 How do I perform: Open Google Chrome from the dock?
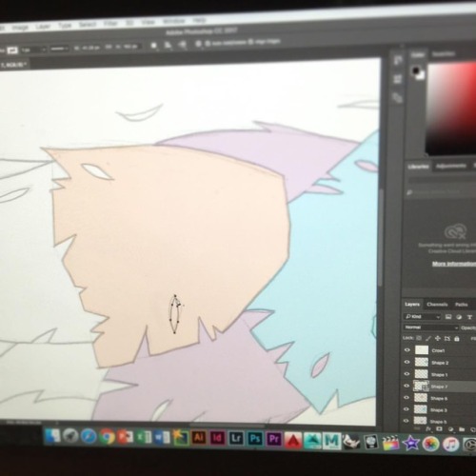pyautogui.click(x=107, y=437)
